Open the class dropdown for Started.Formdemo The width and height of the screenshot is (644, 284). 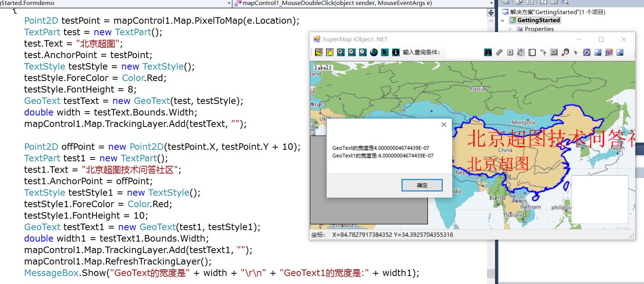click(x=229, y=3)
